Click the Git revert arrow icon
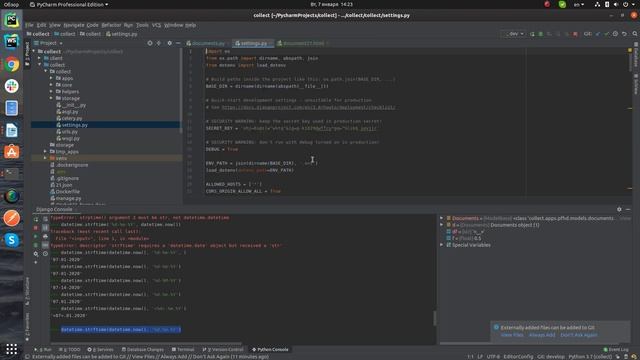This screenshot has height=360, width=640. (624, 34)
